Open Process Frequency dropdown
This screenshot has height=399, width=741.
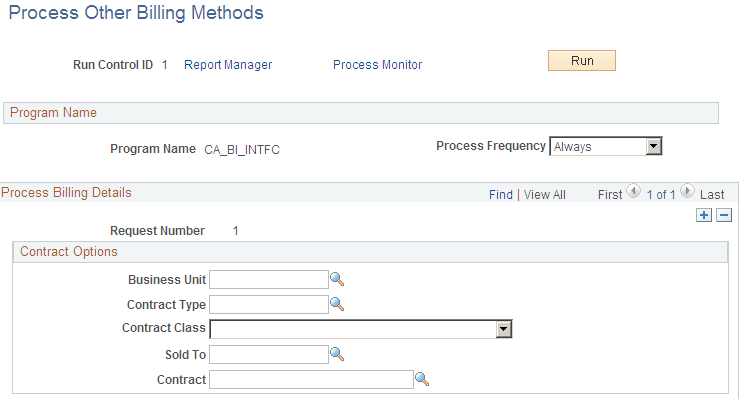[x=606, y=146]
